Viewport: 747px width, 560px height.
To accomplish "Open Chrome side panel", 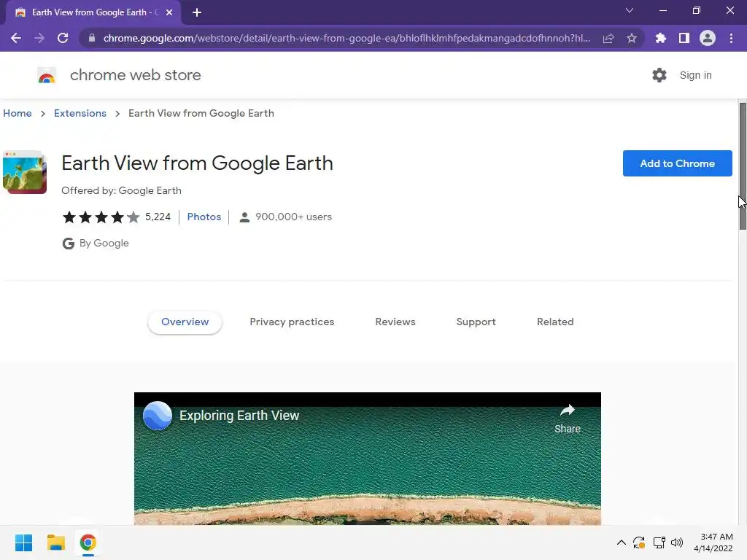I will [684, 38].
